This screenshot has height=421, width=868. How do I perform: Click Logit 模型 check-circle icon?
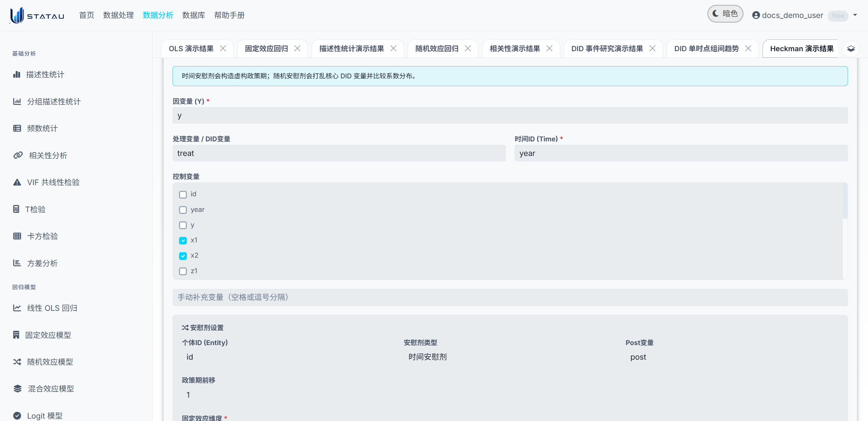pyautogui.click(x=17, y=416)
